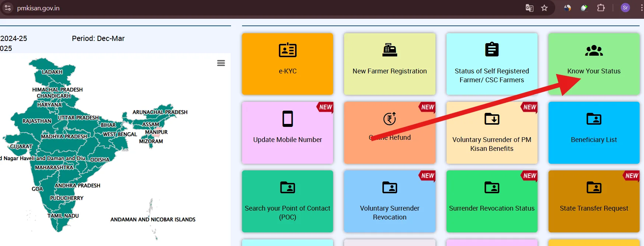Click the site information icon beside the URL
The width and height of the screenshot is (644, 246).
(8, 8)
